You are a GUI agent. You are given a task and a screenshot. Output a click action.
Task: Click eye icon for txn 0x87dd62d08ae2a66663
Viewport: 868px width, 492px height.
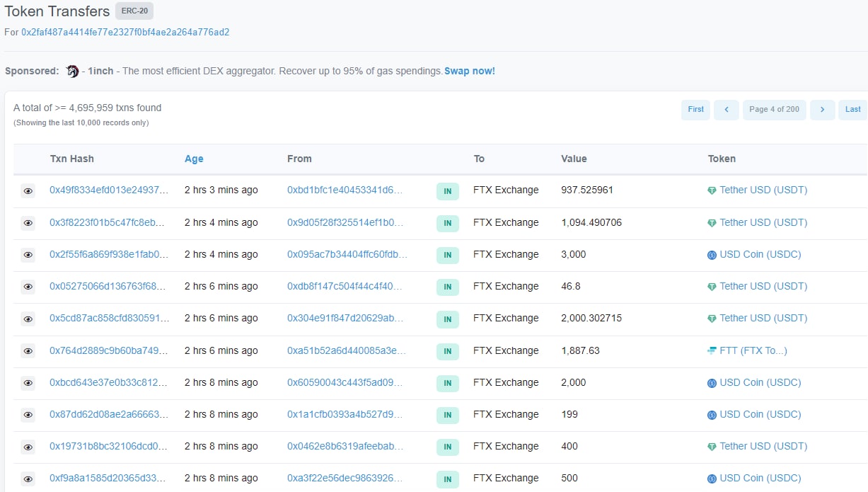[28, 415]
